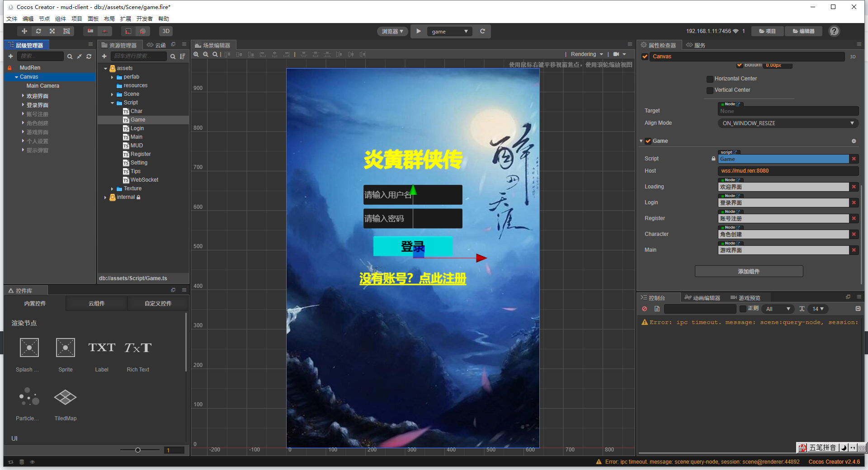Expand the 欢迎界面 node
The width and height of the screenshot is (868, 470).
tap(23, 96)
